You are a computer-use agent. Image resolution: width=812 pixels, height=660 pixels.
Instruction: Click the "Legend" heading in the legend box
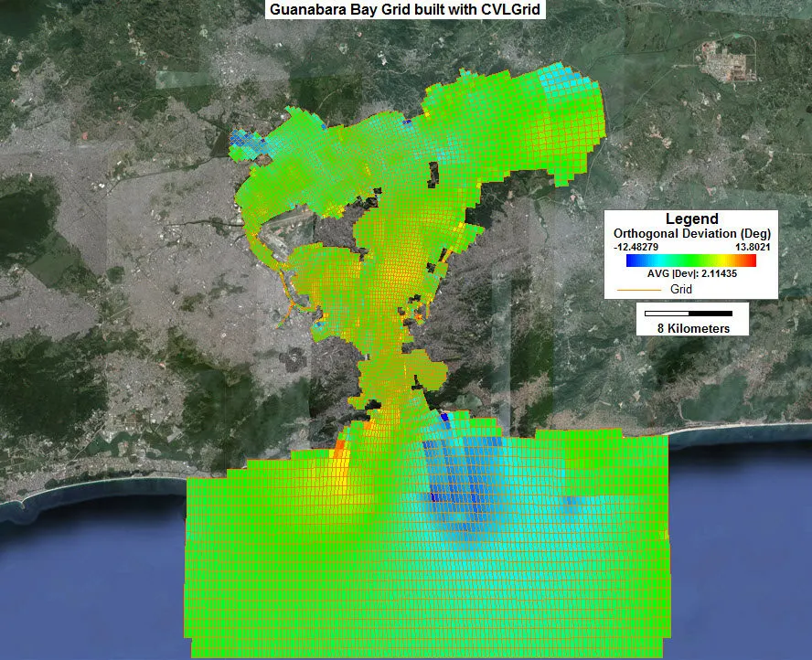pos(691,219)
